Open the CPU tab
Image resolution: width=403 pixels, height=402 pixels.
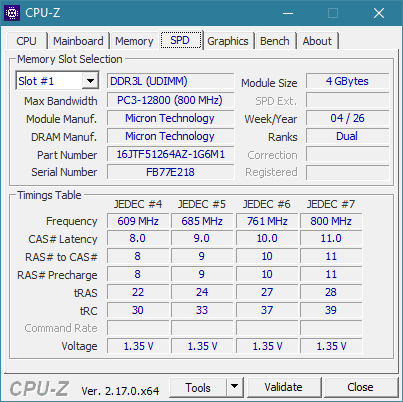26,41
